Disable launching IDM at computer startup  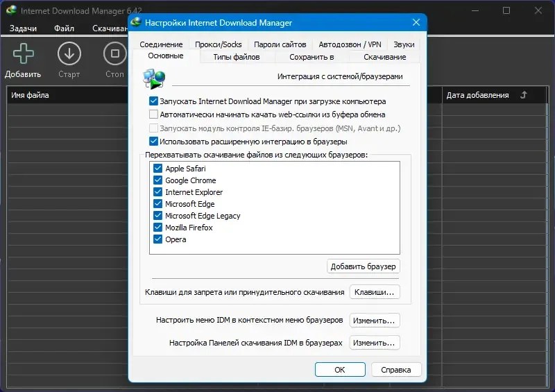coord(153,101)
